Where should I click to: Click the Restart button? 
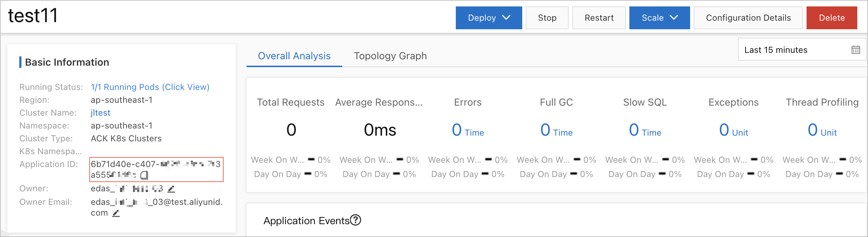[x=599, y=18]
